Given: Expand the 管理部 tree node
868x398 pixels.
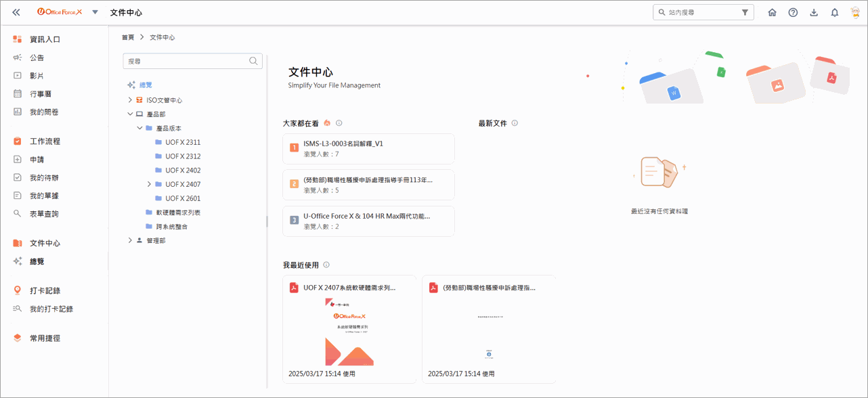Looking at the screenshot, I should point(130,240).
